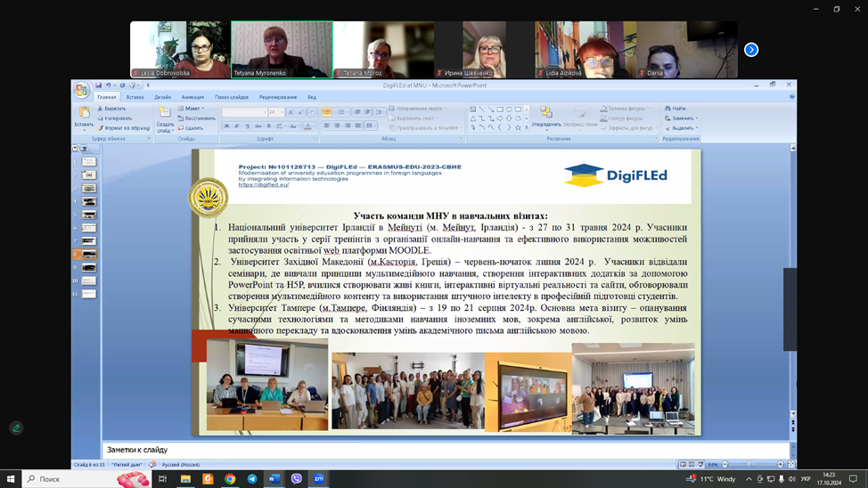Toggle bold formatting (Ж) button

[x=226, y=126]
